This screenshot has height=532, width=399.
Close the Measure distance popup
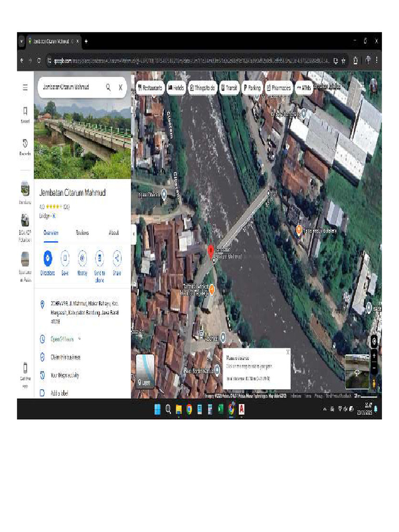(x=288, y=352)
